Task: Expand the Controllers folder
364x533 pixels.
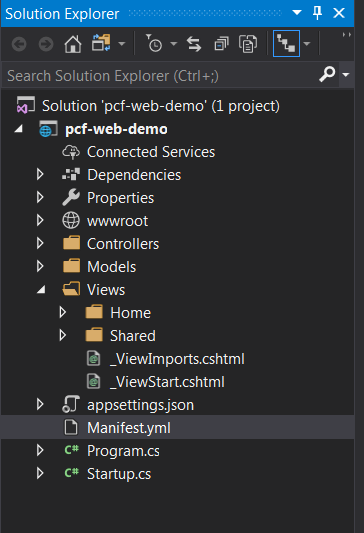Action: click(x=40, y=243)
